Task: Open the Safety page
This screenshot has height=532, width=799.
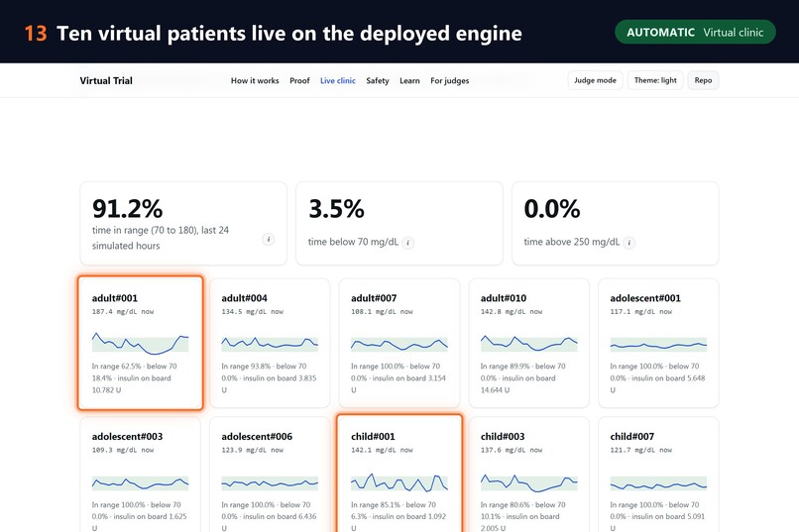Action: 378,80
